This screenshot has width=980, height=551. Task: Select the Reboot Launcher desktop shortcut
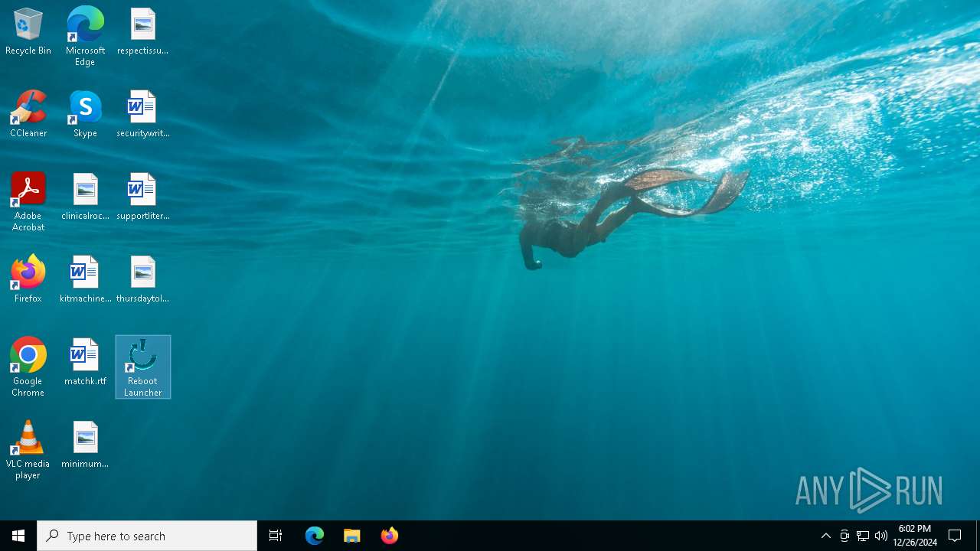(143, 367)
